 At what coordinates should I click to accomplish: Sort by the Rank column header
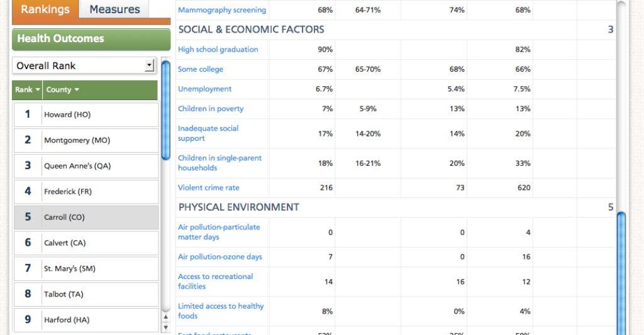click(x=28, y=89)
